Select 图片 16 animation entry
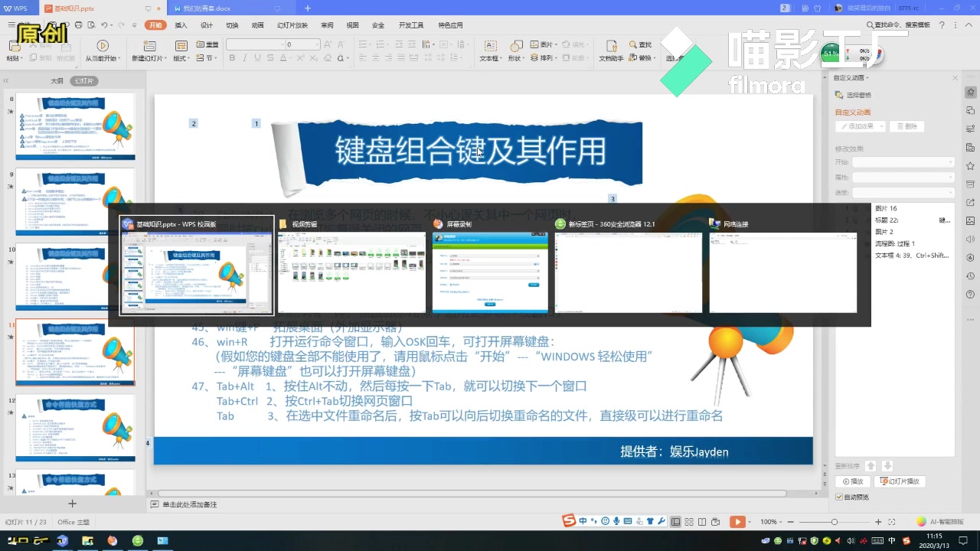Screen dimensions: 980x551 coord(886,208)
